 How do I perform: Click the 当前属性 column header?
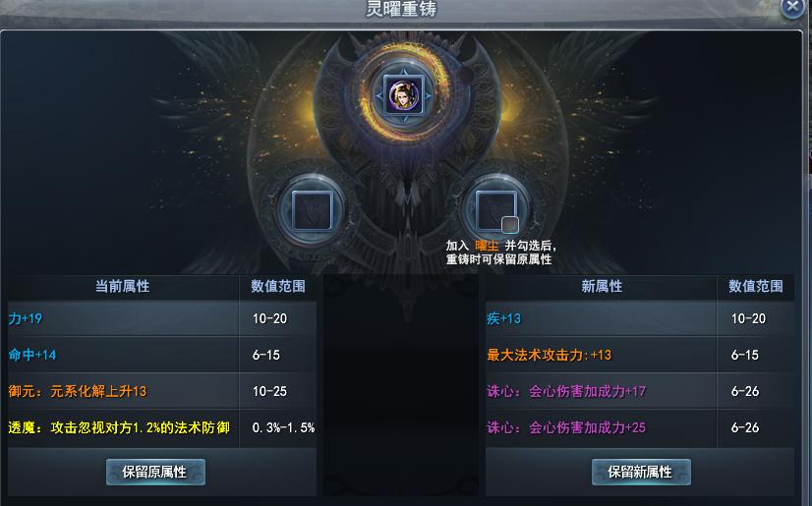click(123, 286)
